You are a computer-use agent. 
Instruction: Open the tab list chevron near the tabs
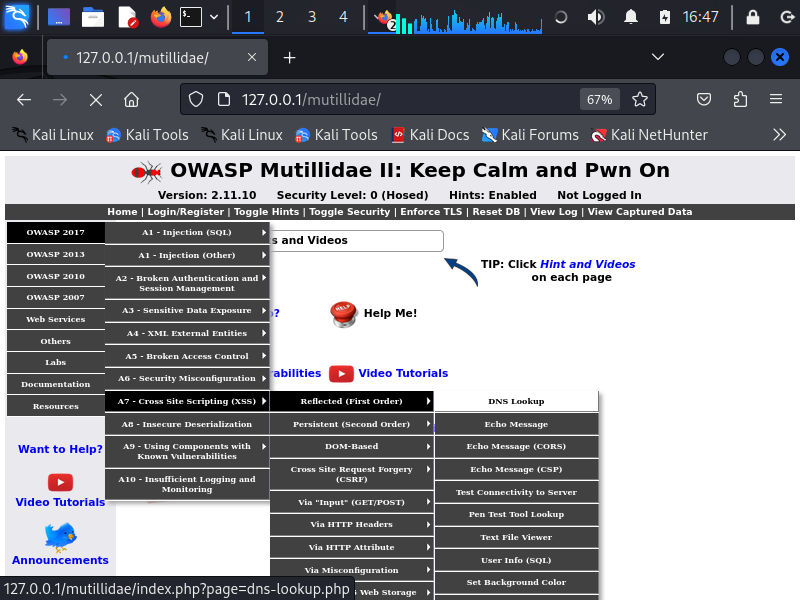(655, 57)
